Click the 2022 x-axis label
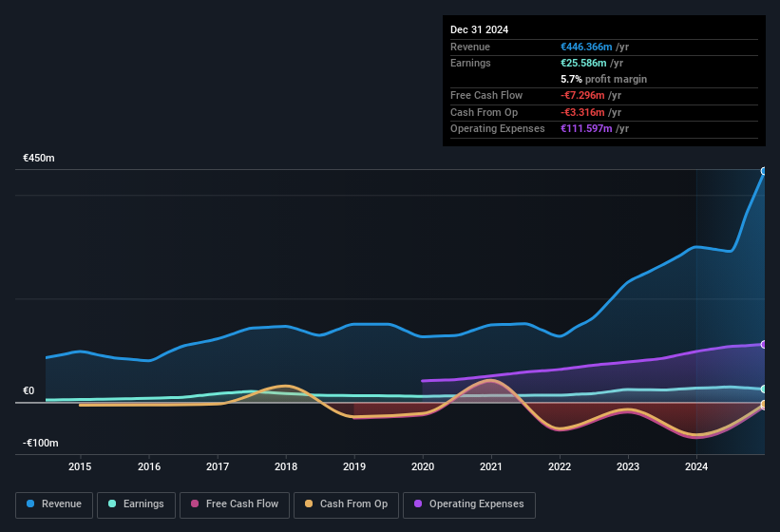The height and width of the screenshot is (532, 780). 560,466
